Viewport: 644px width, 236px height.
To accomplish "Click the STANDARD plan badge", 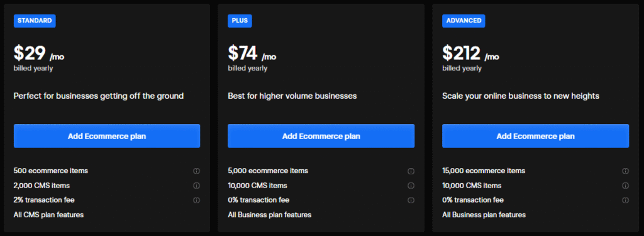I will pos(35,21).
